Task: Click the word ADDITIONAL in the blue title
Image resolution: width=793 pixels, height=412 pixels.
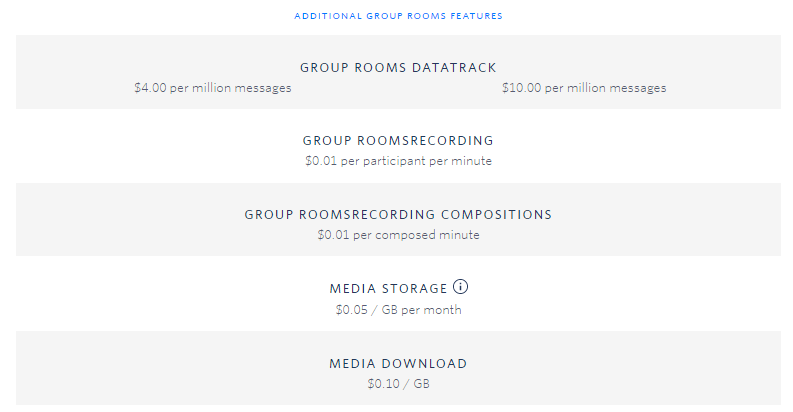Action: [x=328, y=16]
